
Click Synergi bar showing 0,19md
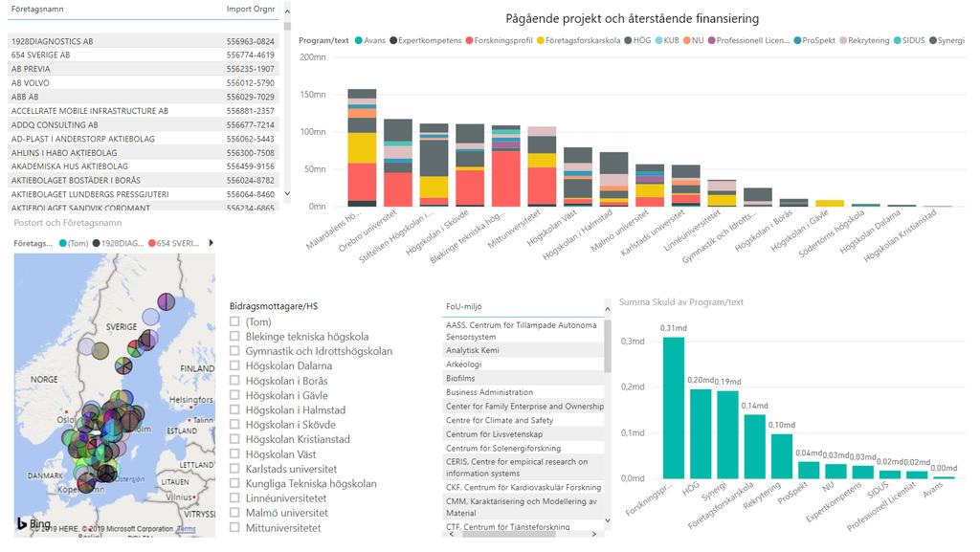727,434
